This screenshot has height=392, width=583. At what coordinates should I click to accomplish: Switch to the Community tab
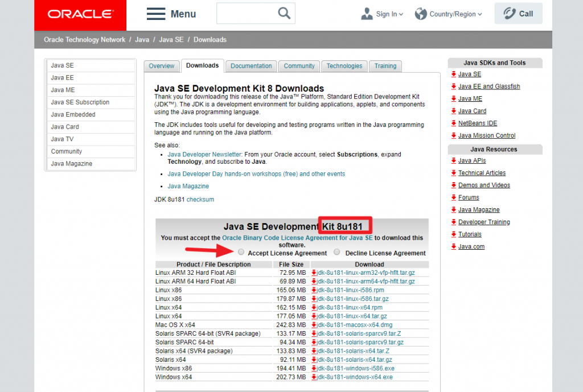pyautogui.click(x=299, y=66)
